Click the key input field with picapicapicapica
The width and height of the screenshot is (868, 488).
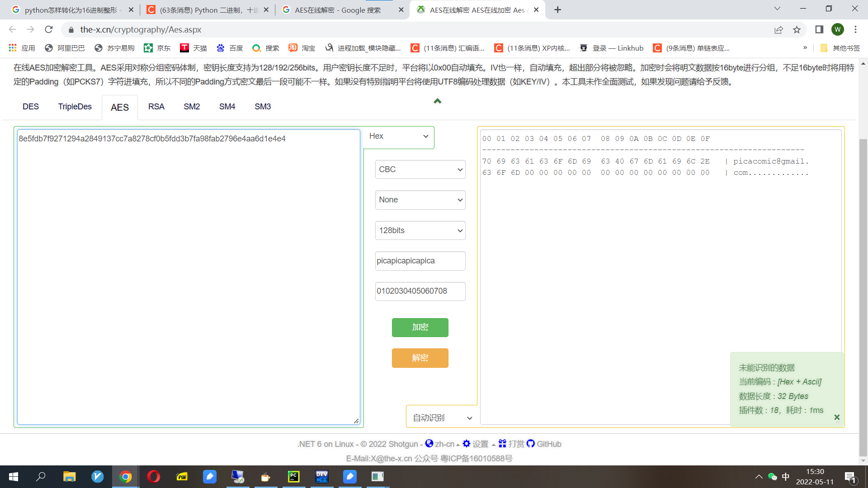click(420, 261)
